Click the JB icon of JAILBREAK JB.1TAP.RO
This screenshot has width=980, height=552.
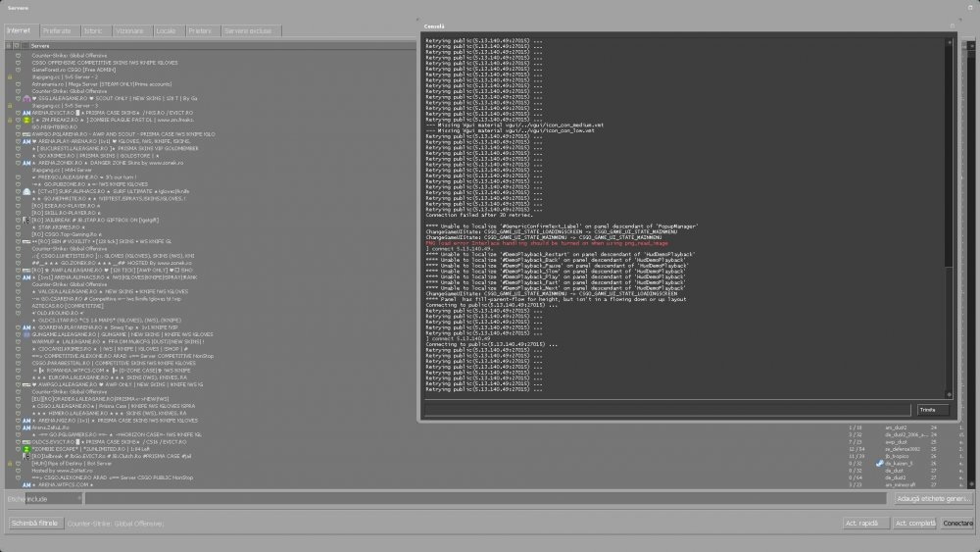(26, 220)
